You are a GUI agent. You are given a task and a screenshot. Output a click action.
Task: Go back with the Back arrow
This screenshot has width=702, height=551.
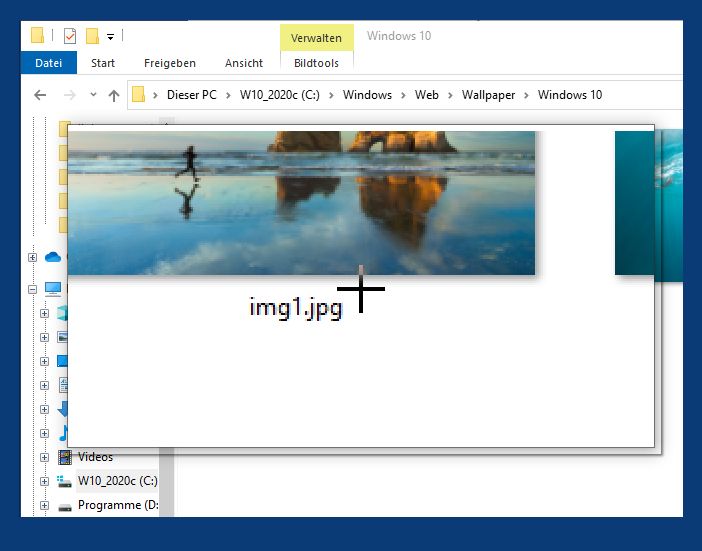coord(40,95)
